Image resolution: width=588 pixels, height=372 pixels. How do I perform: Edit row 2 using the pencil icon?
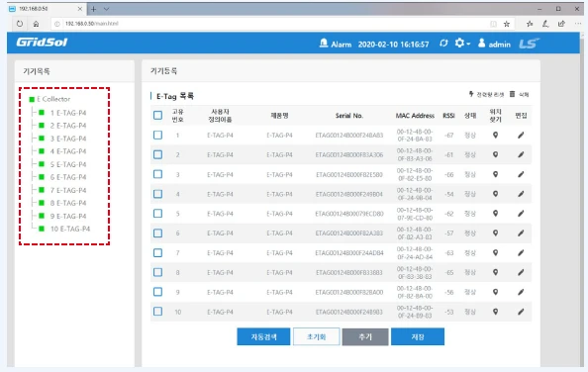[x=521, y=154]
